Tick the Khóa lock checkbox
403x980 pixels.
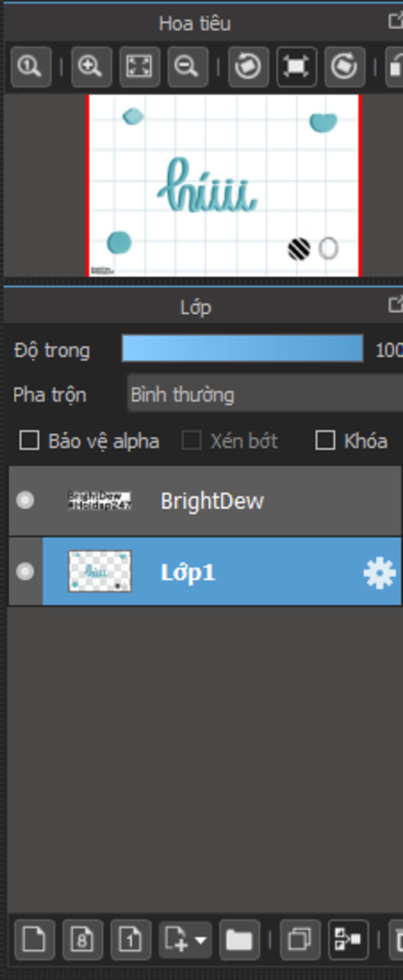coord(325,440)
